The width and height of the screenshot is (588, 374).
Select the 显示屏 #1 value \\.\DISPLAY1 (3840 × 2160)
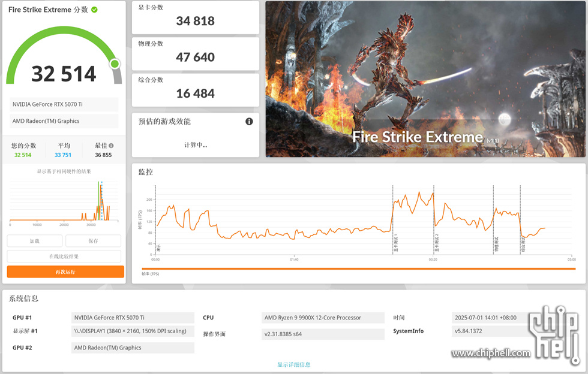click(x=133, y=331)
